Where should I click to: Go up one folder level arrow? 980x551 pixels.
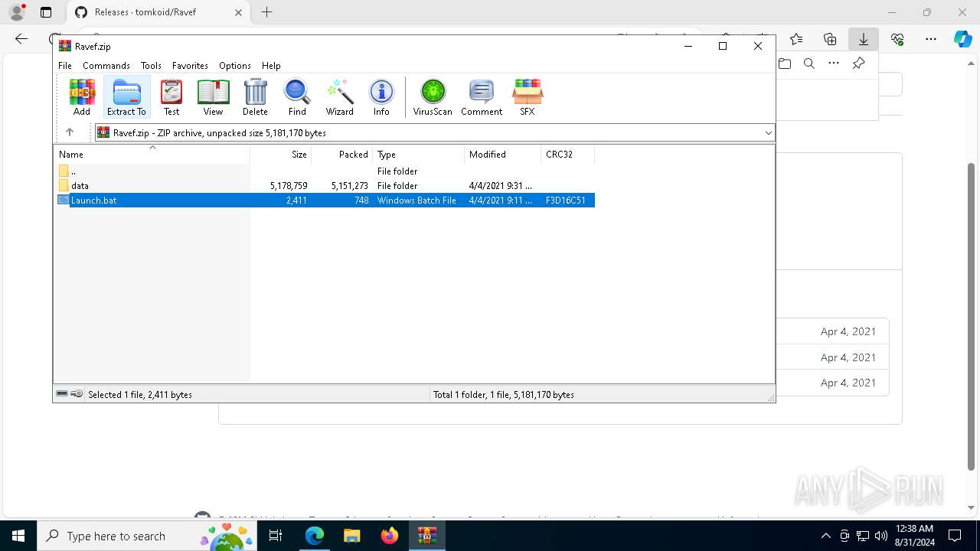click(x=70, y=132)
